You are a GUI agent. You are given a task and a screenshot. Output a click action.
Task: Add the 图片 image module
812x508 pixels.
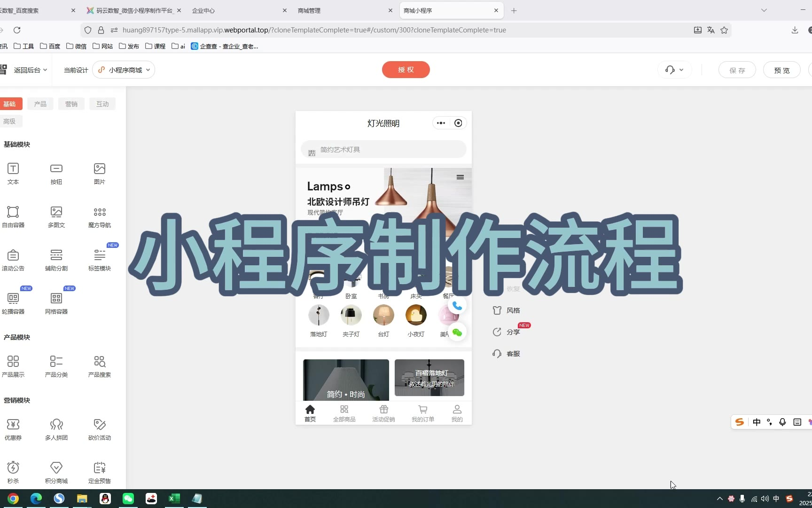point(100,174)
